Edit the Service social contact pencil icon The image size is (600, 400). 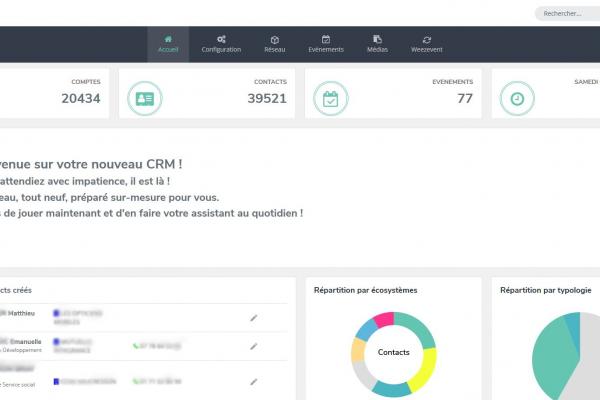click(254, 382)
